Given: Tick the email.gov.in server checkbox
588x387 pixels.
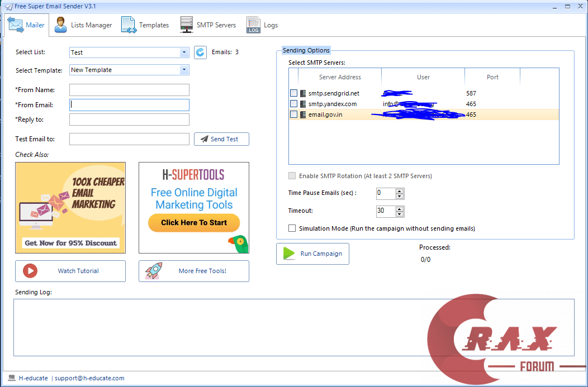Looking at the screenshot, I should 293,114.
